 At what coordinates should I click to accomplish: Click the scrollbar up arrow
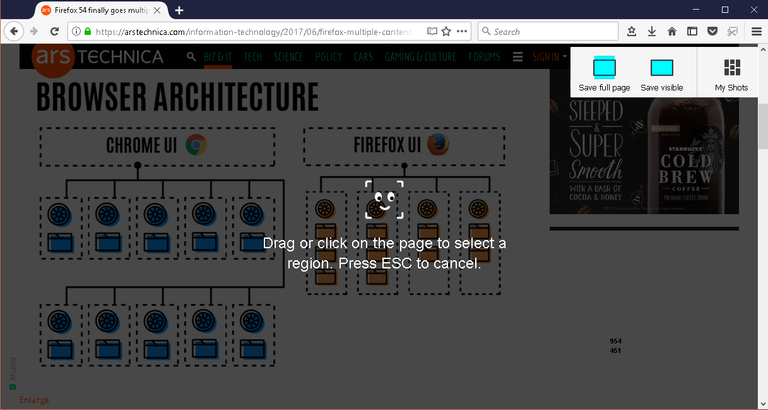pyautogui.click(x=763, y=49)
